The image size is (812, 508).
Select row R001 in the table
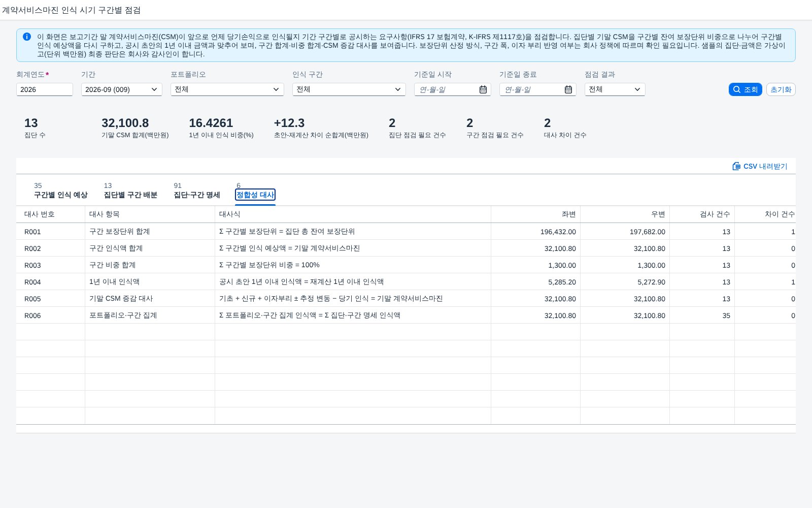406,232
